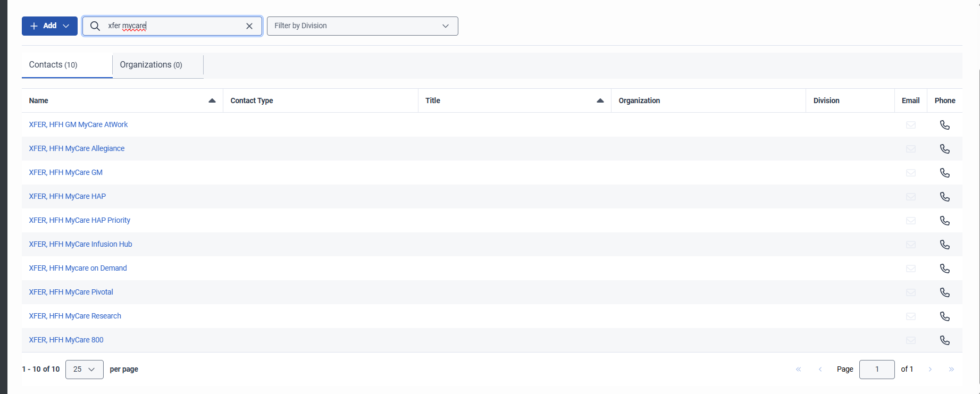The width and height of the screenshot is (980, 394).
Task: Go to the first page arrow
Action: pos(798,369)
